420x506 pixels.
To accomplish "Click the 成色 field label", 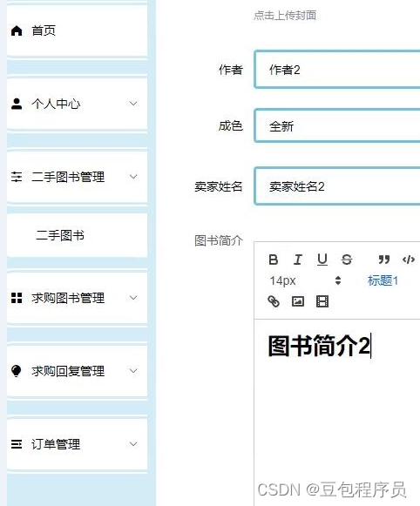I will 231,126.
